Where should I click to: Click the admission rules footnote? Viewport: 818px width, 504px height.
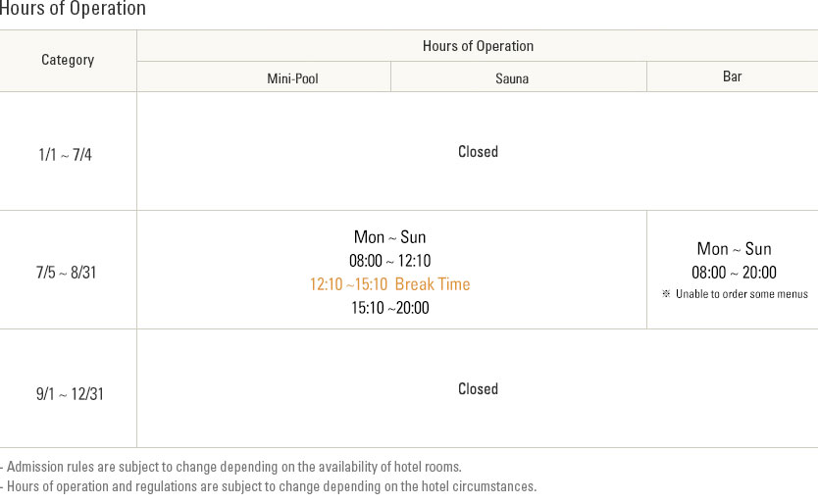click(x=231, y=467)
